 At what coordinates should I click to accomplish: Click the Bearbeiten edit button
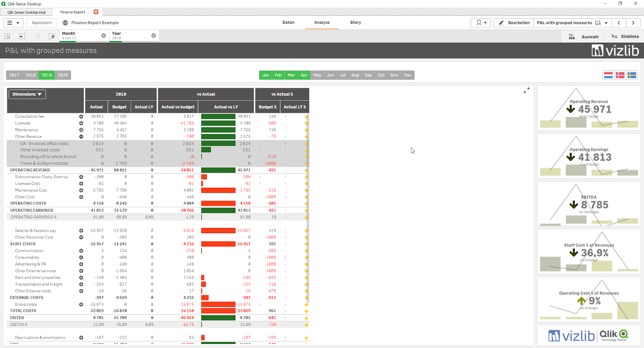(514, 23)
